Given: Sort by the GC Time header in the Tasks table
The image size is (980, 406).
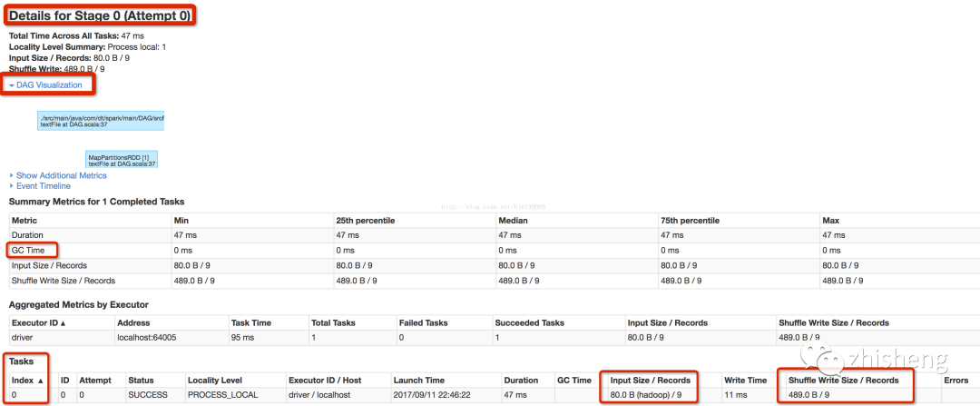Looking at the screenshot, I should (573, 381).
